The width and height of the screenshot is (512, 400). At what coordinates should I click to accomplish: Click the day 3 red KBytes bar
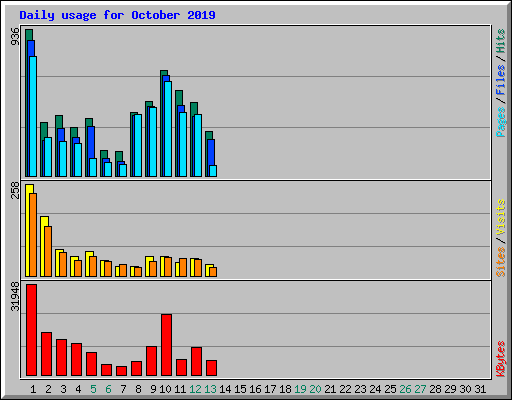pyautogui.click(x=61, y=357)
